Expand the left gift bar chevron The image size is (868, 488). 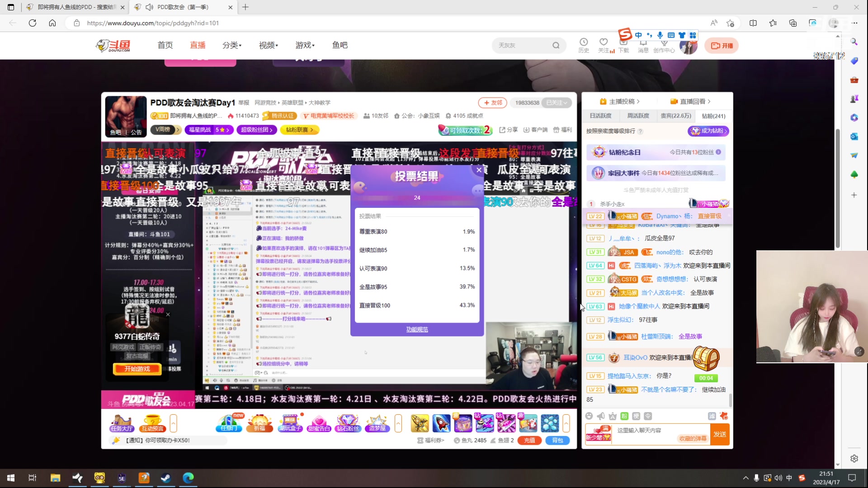[x=174, y=423]
